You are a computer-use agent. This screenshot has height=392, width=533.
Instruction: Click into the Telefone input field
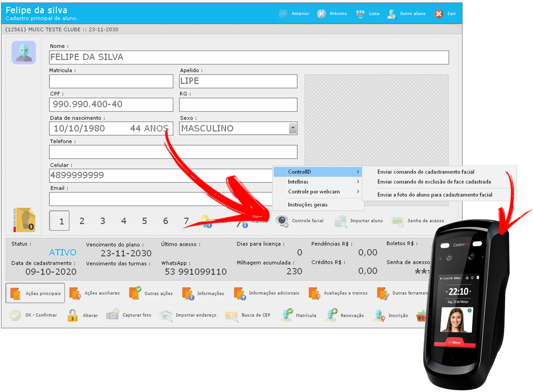pyautogui.click(x=173, y=152)
